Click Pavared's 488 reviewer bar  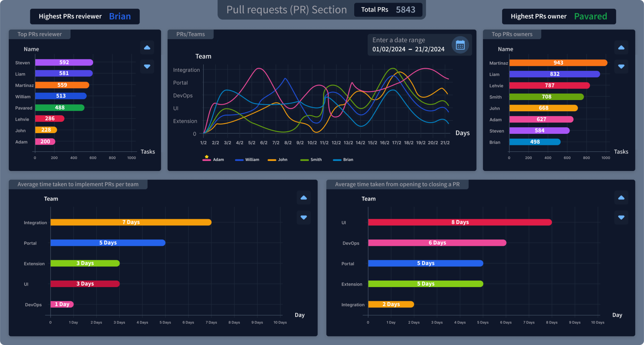pos(60,108)
